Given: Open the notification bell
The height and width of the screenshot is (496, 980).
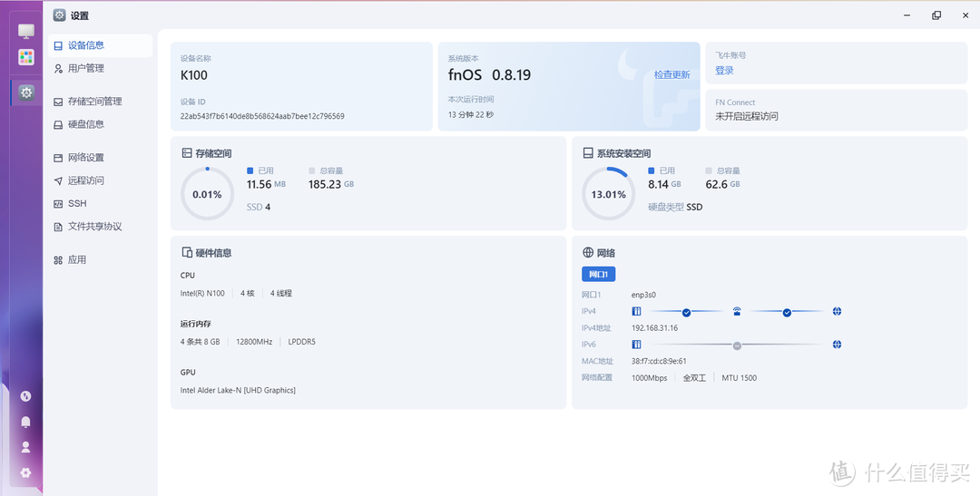Looking at the screenshot, I should tap(25, 422).
